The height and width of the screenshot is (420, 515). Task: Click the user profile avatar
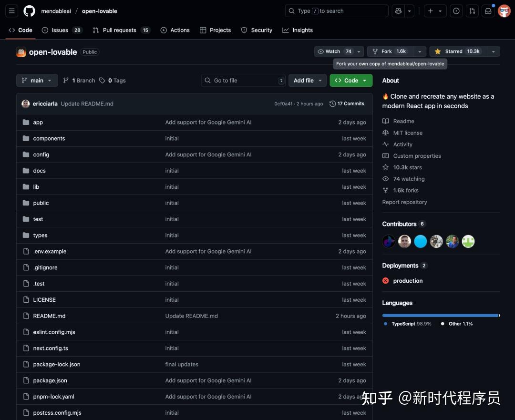tap(504, 11)
